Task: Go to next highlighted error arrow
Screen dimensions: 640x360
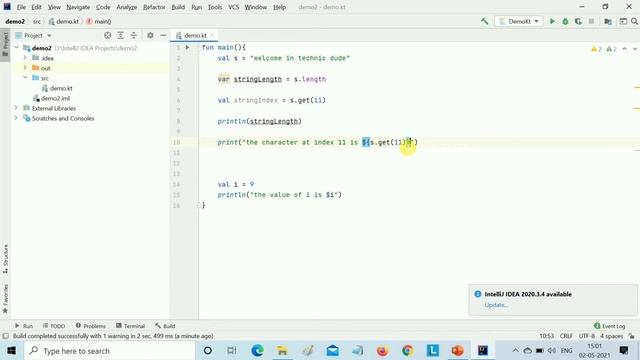Action: [x=635, y=49]
